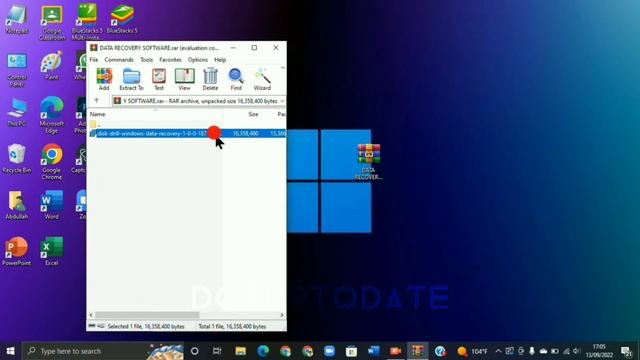The width and height of the screenshot is (640, 360).
Task: Click the DATA RECOVER... archive on desktop
Action: [x=369, y=162]
